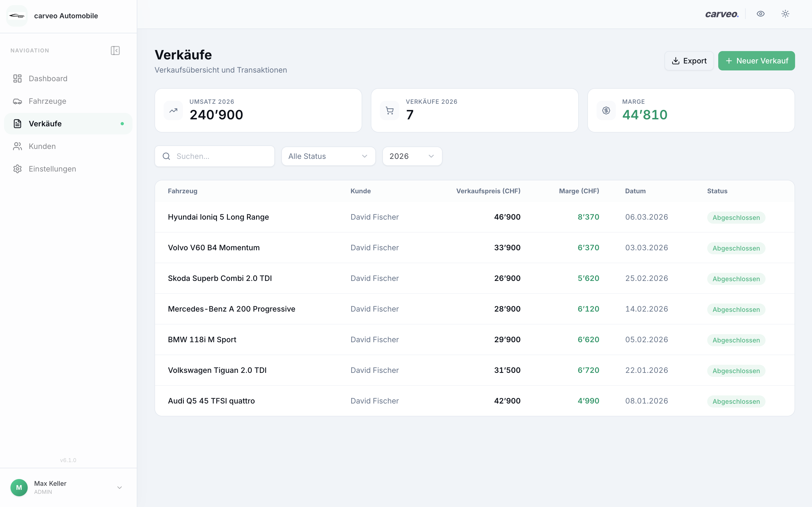Click the search magnifier icon
Viewport: 812px width, 507px height.
coord(166,156)
